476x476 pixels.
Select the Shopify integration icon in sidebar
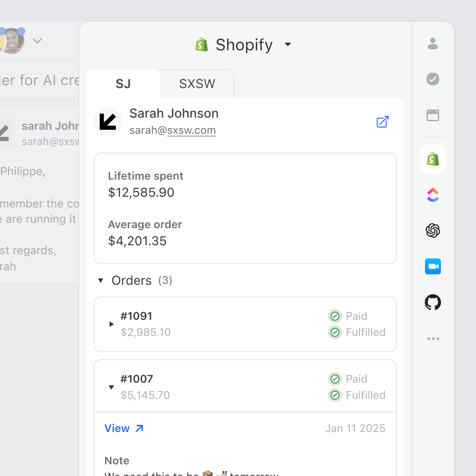433,159
